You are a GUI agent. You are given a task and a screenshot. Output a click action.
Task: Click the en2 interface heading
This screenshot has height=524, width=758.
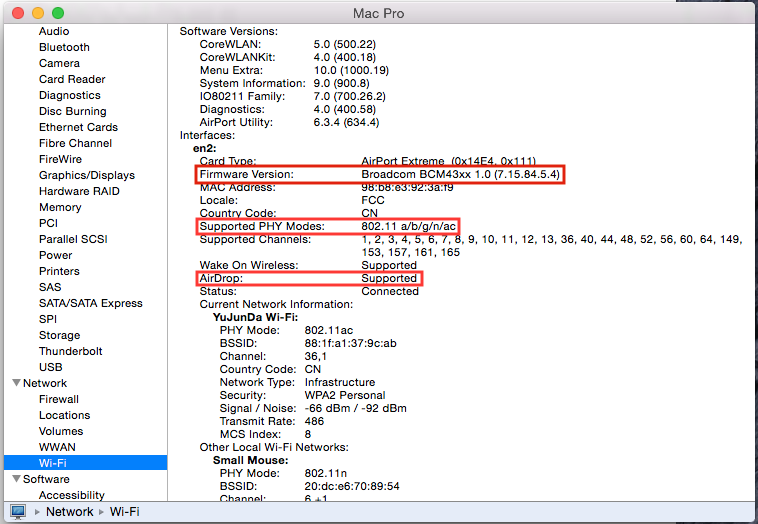click(x=204, y=148)
